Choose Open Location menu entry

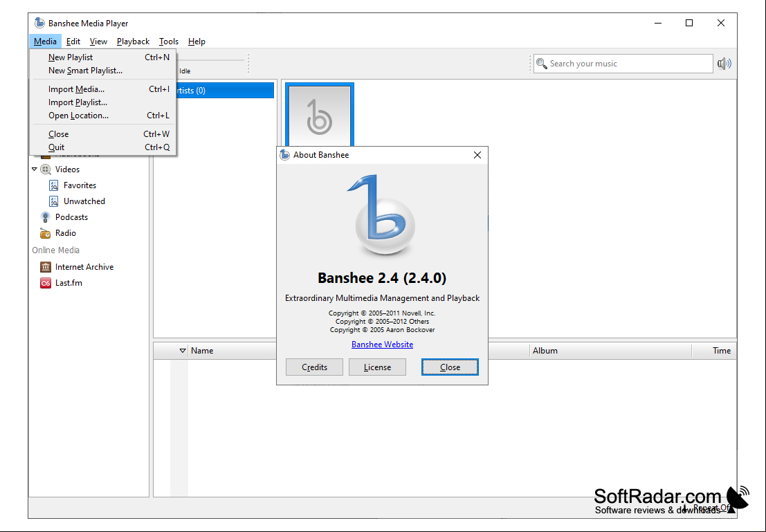click(x=103, y=116)
